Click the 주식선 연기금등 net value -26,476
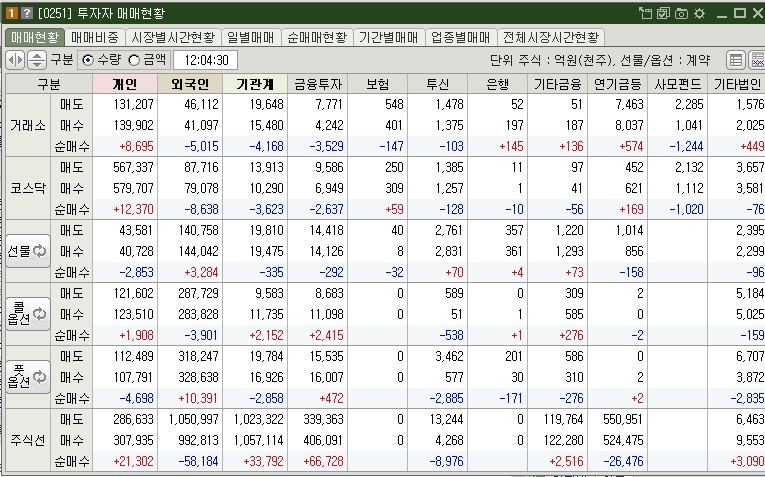 tap(623, 460)
